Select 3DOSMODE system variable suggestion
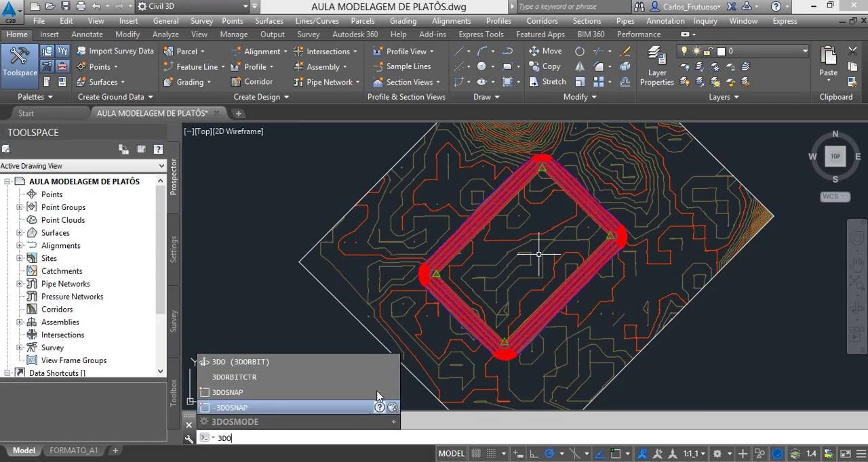868x462 pixels. tap(298, 421)
